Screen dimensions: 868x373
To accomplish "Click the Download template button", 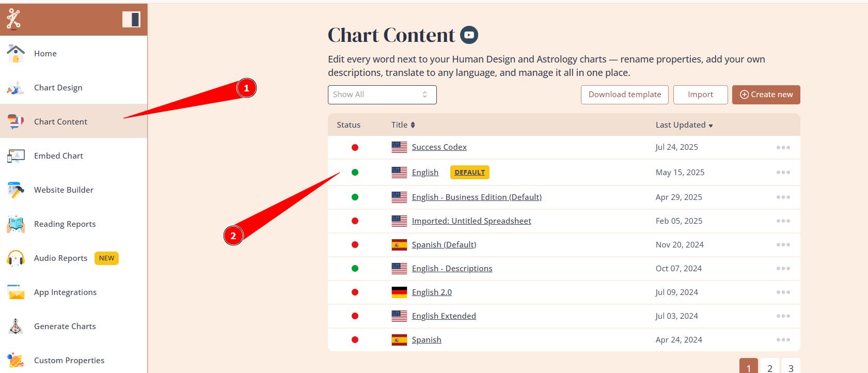I will click(x=624, y=95).
